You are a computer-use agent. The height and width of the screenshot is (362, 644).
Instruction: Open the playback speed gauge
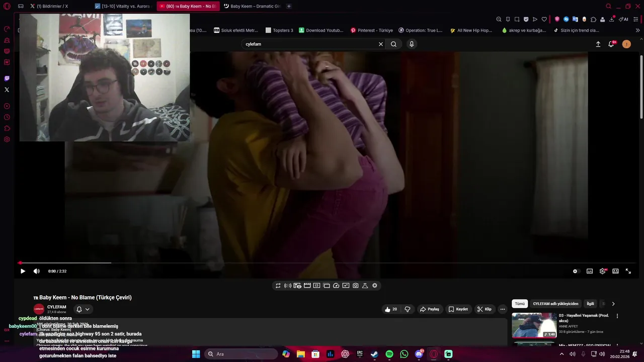pos(336,286)
